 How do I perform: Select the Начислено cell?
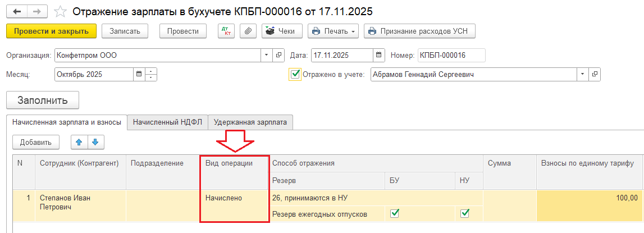(235, 205)
